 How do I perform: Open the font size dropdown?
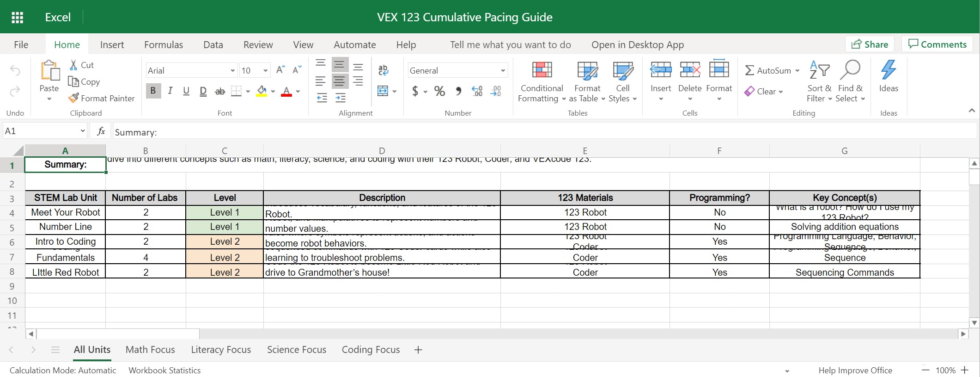[x=265, y=70]
